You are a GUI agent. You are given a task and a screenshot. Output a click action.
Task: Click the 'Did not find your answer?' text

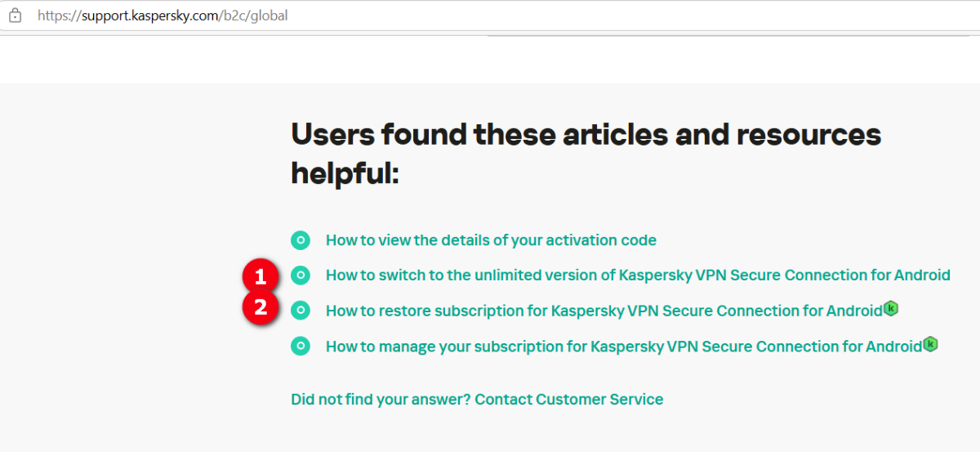coord(380,400)
